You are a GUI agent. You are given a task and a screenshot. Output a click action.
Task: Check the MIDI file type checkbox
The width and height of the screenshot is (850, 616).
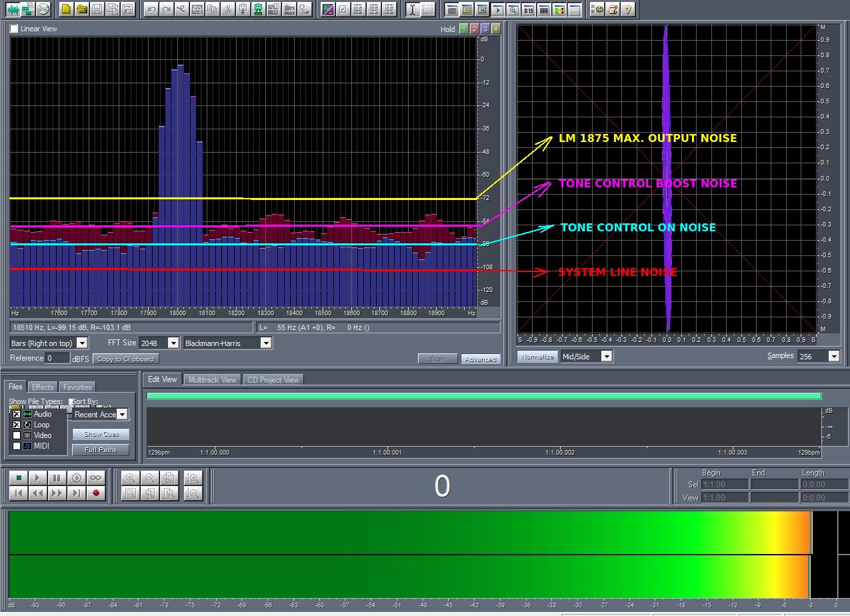[17, 446]
